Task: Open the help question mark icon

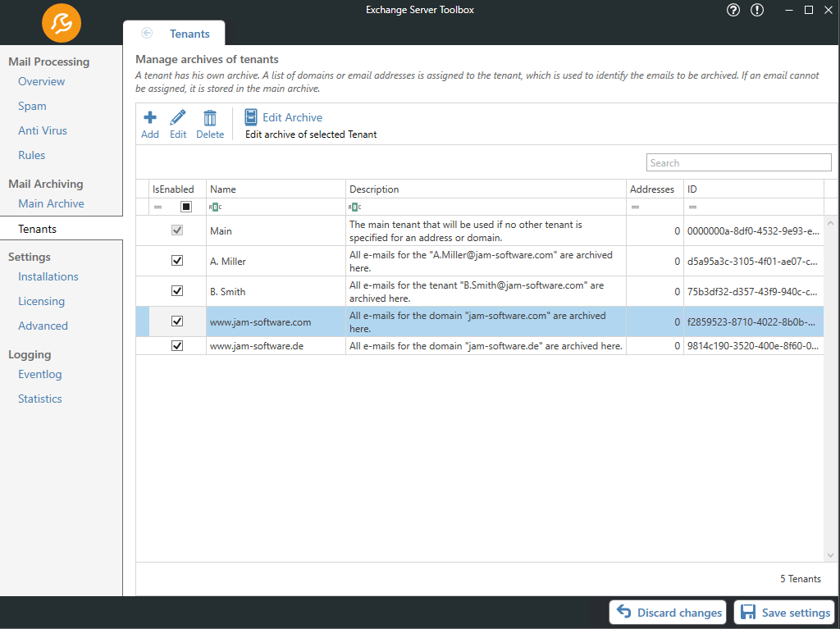Action: 733,10
